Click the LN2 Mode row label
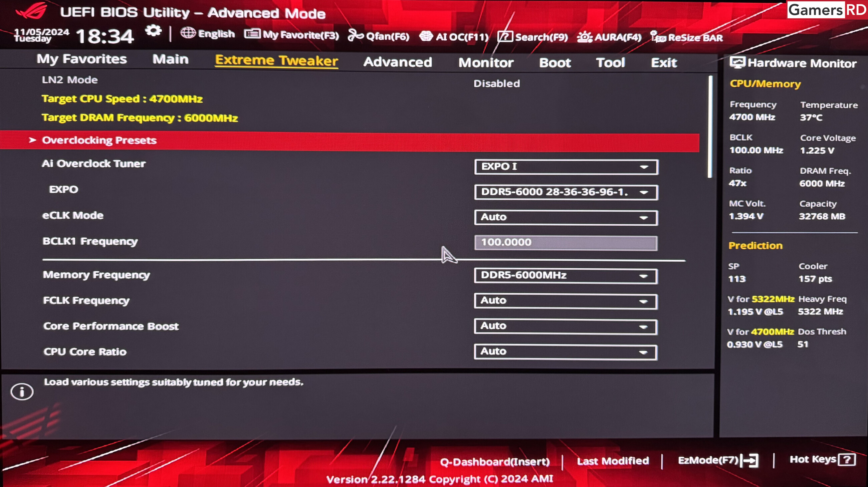This screenshot has height=487, width=868. (70, 80)
